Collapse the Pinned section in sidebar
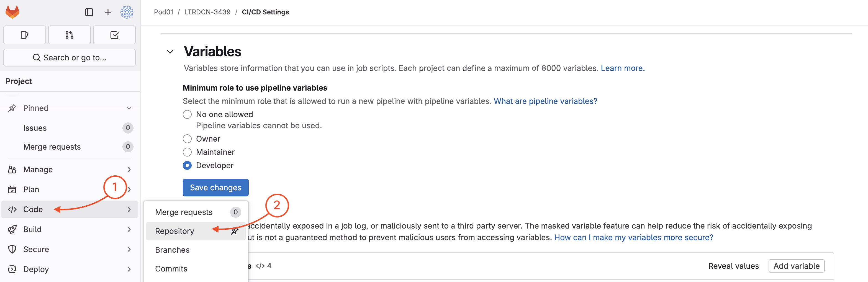The width and height of the screenshot is (868, 282). click(129, 108)
